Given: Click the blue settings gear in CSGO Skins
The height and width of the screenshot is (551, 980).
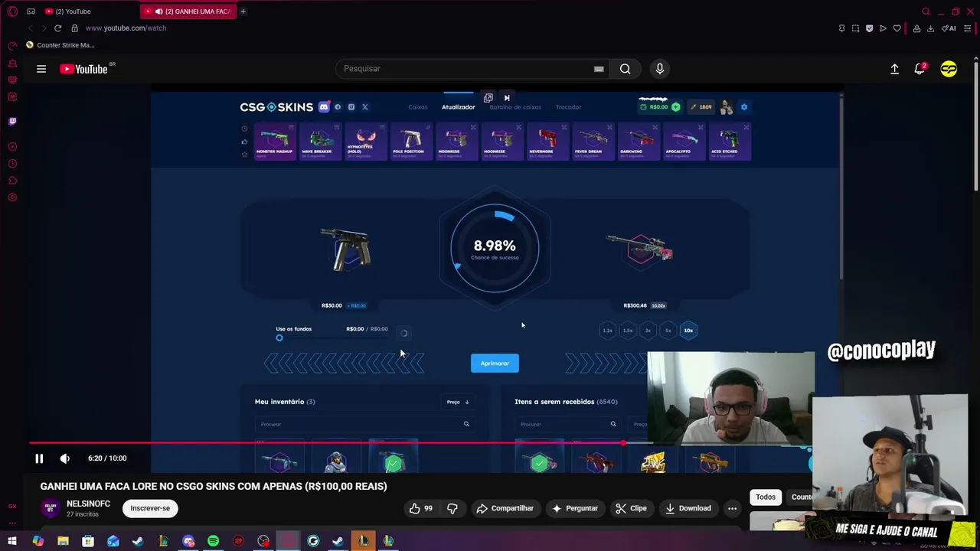Looking at the screenshot, I should coord(743,107).
